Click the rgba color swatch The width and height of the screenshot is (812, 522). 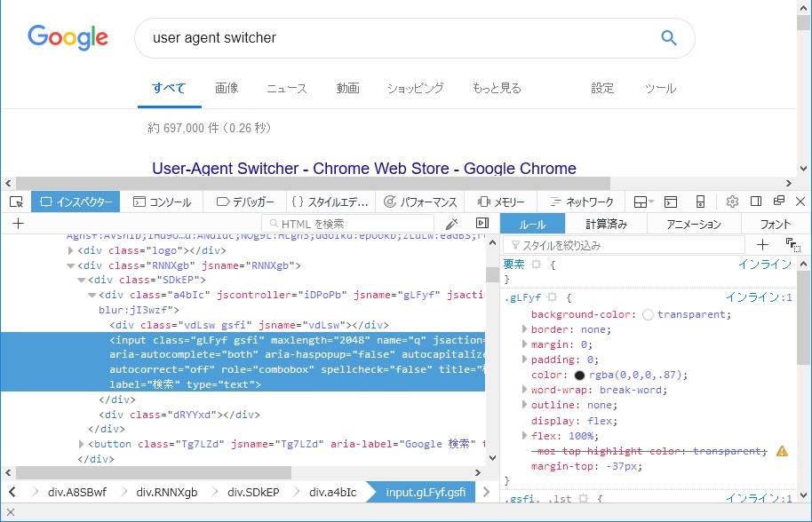pyautogui.click(x=578, y=376)
